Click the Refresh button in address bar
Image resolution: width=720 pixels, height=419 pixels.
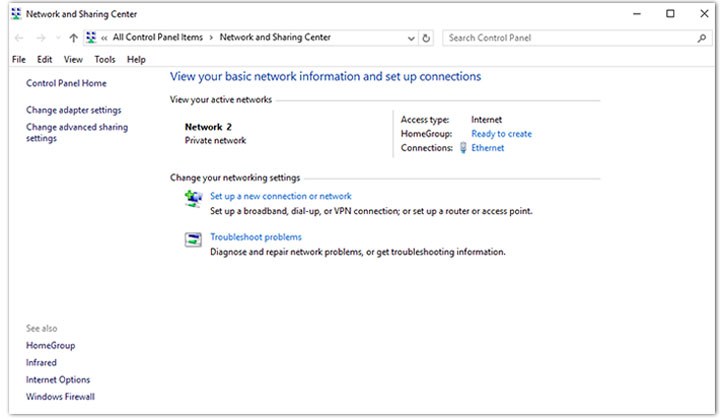coord(427,38)
